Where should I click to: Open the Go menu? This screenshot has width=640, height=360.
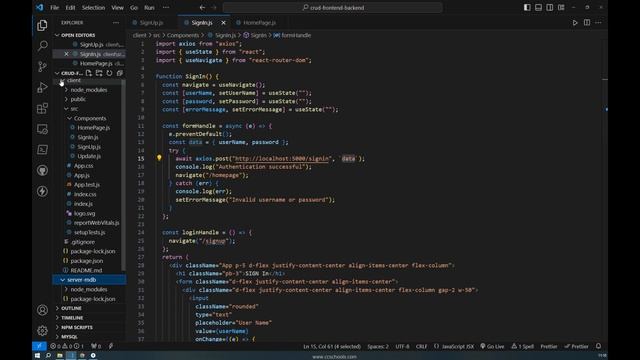point(134,7)
